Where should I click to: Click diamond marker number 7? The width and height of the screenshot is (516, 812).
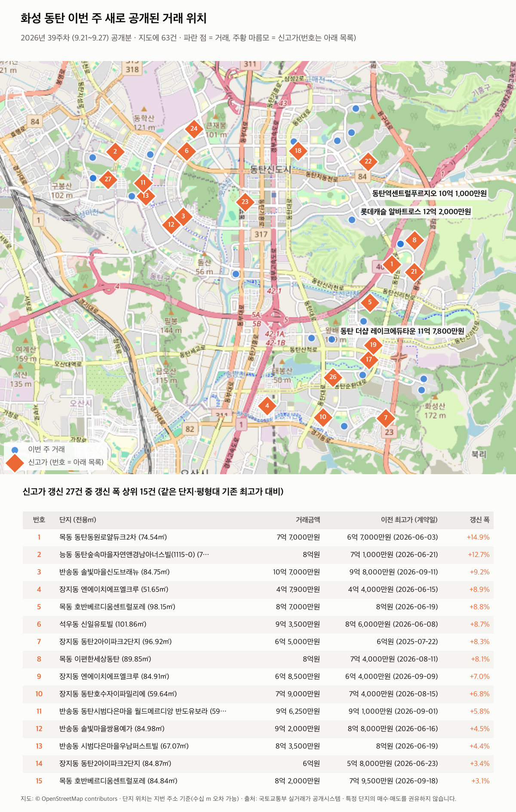pos(386,418)
